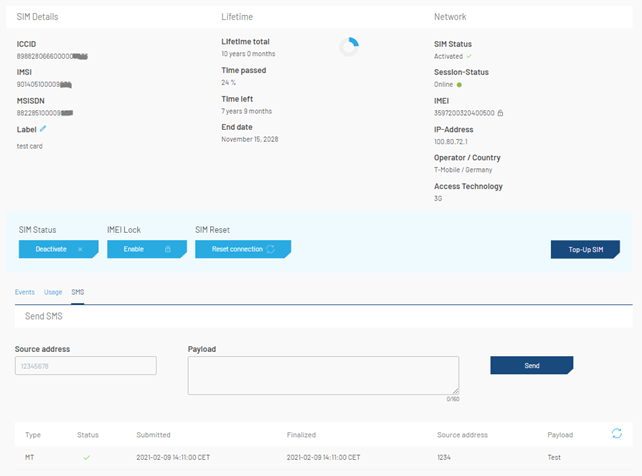Image resolution: width=642 pixels, height=476 pixels.
Task: Focus the Source address input field
Action: tap(86, 365)
